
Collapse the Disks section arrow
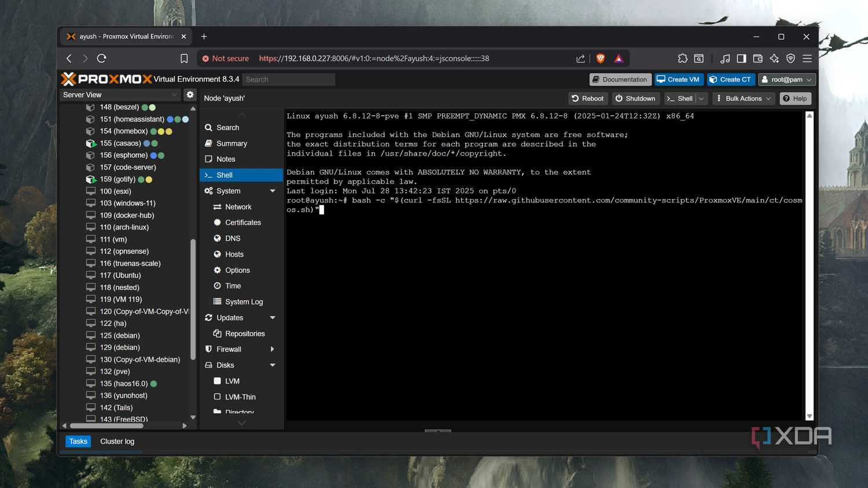click(x=273, y=365)
